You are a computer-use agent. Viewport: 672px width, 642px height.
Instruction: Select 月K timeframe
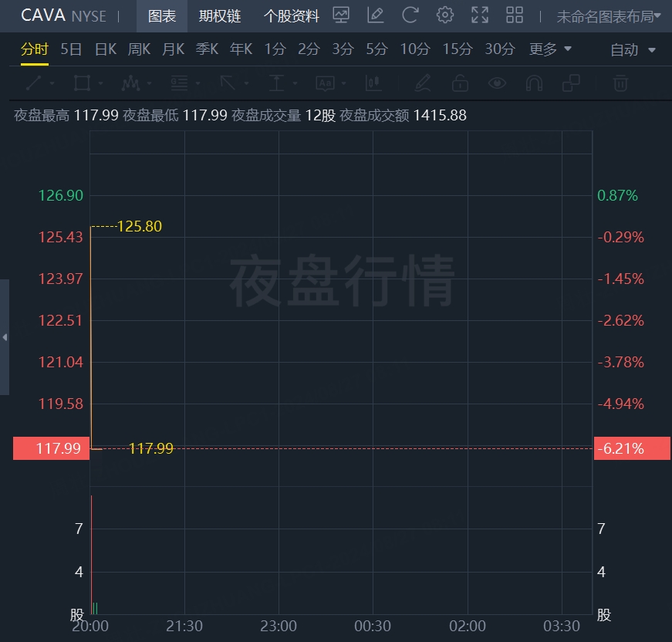(x=173, y=49)
